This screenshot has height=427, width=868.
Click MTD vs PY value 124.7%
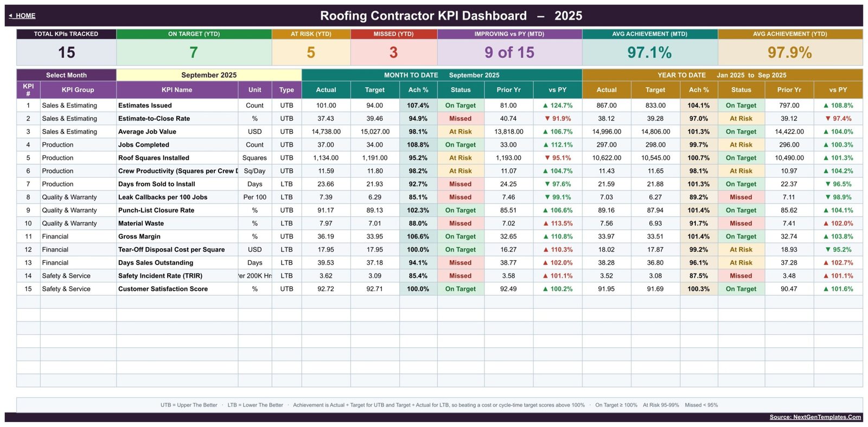(x=558, y=106)
